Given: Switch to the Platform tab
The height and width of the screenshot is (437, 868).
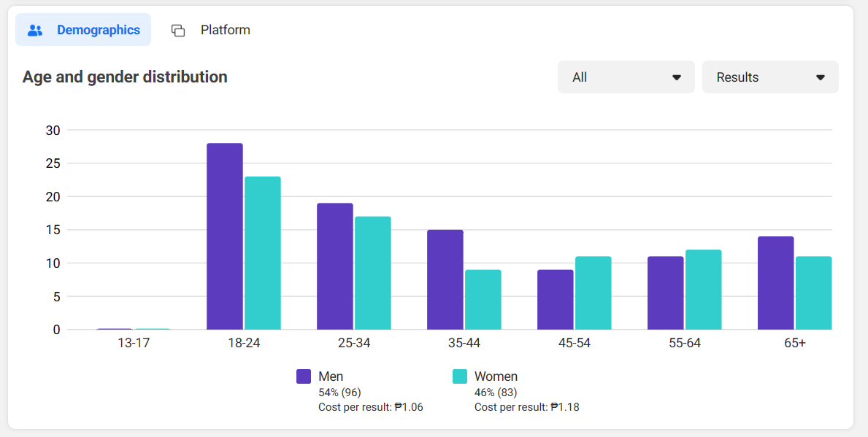Looking at the screenshot, I should 225,30.
